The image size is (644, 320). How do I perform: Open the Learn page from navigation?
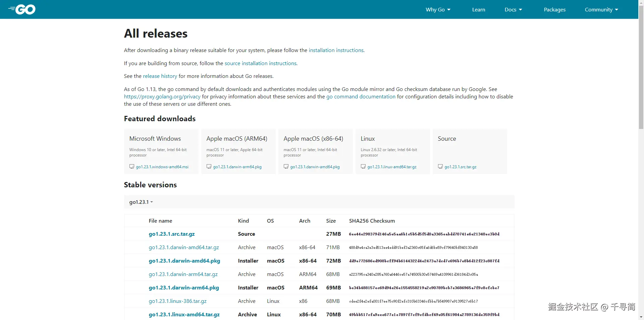[x=479, y=9]
